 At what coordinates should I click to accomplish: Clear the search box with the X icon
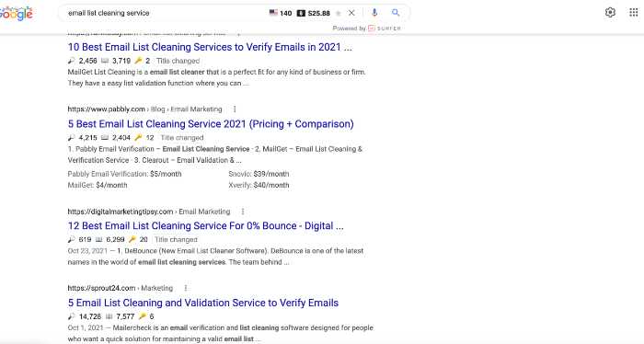tap(351, 13)
